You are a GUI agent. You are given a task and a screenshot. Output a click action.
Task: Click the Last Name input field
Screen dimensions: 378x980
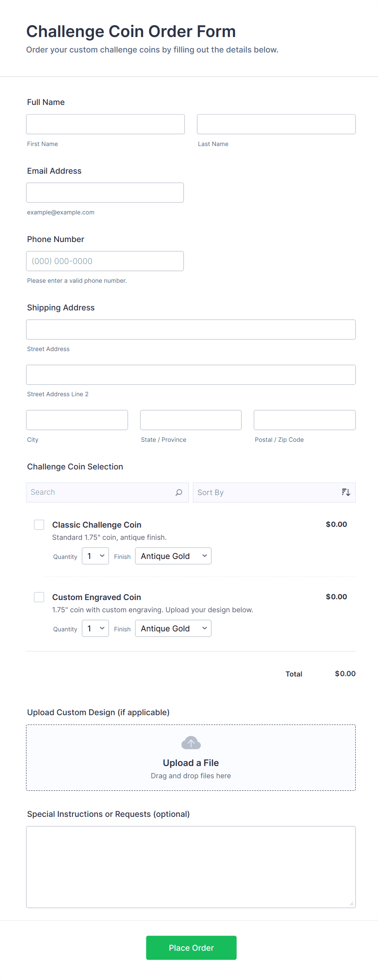(x=276, y=124)
